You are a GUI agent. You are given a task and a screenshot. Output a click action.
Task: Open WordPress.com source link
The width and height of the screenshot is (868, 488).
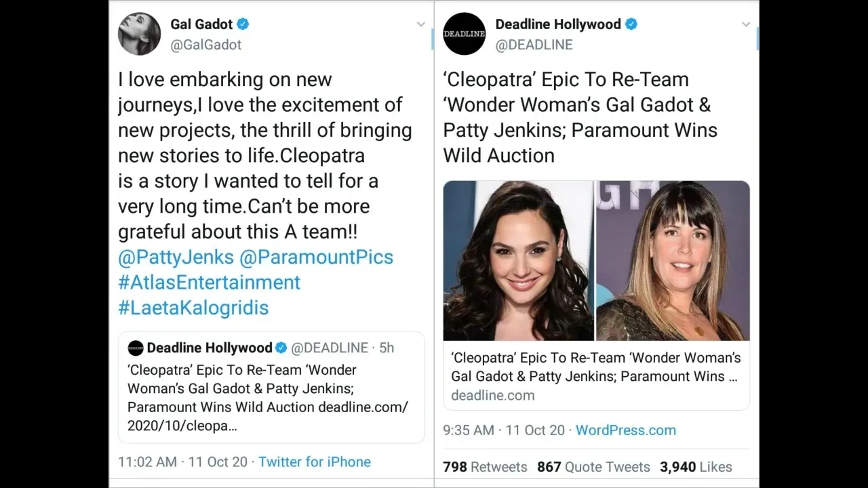tap(626, 430)
